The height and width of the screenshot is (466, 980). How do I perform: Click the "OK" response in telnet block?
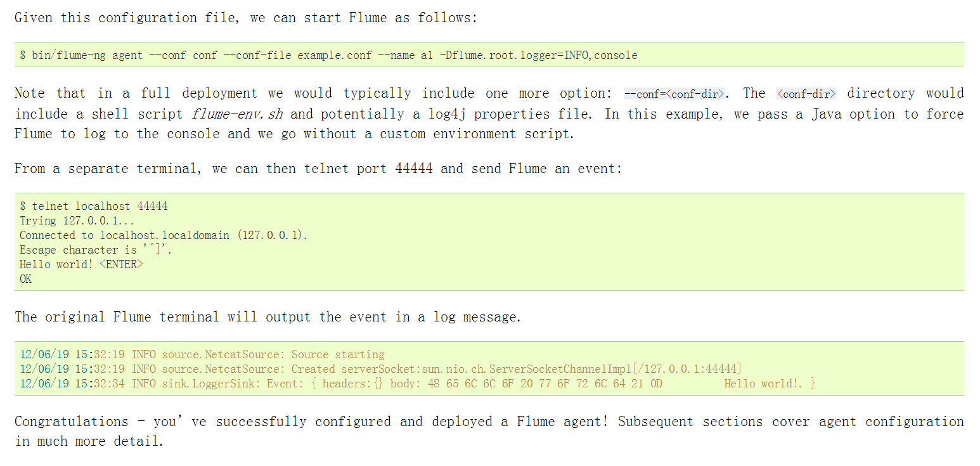pos(26,279)
